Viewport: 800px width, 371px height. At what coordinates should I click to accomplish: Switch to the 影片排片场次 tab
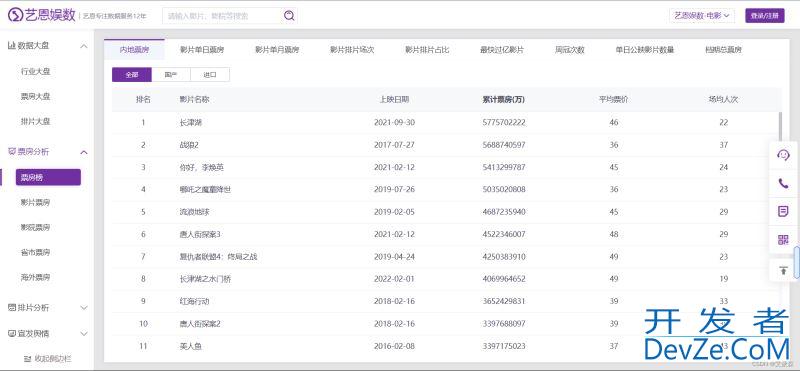(352, 50)
